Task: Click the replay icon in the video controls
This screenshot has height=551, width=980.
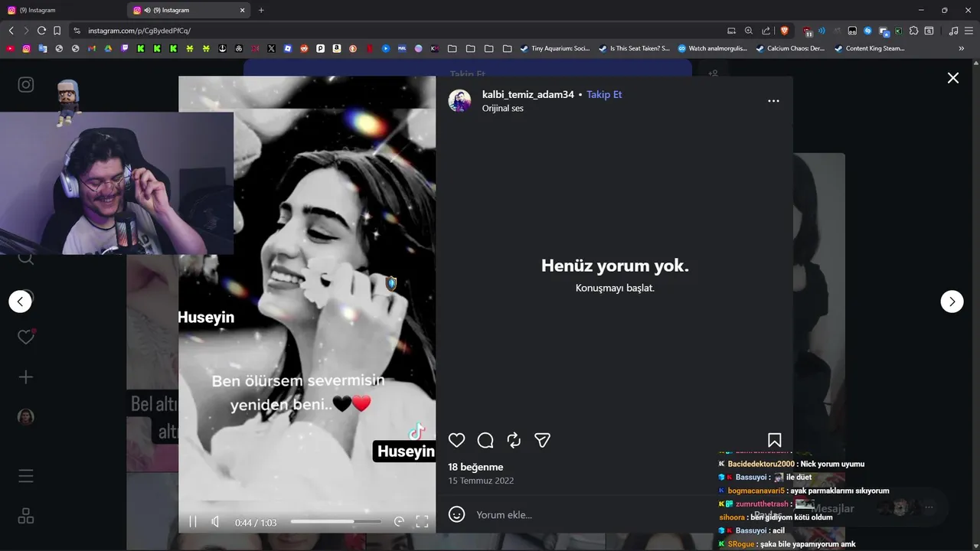Action: 399,522
